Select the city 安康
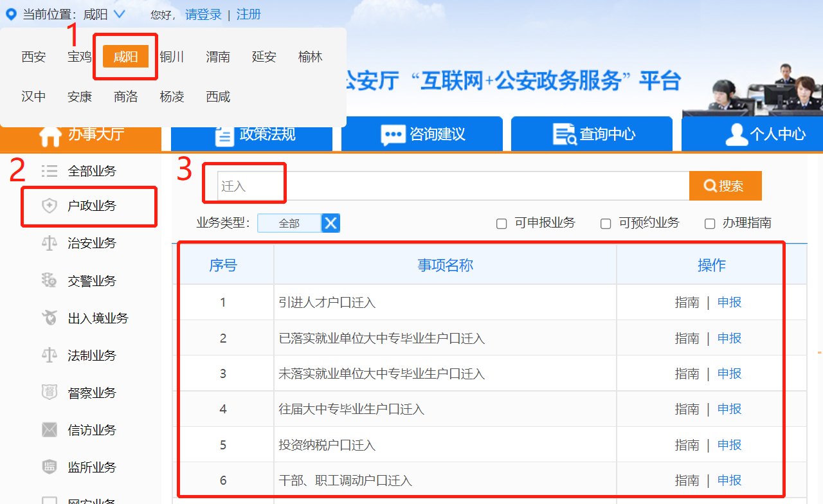Viewport: 823px width, 504px height. pos(80,96)
